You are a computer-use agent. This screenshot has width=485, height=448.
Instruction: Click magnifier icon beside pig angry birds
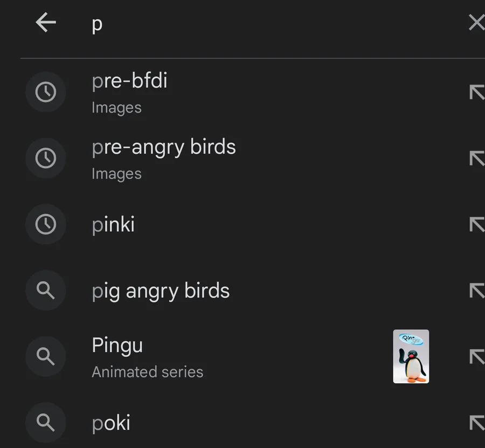(46, 290)
